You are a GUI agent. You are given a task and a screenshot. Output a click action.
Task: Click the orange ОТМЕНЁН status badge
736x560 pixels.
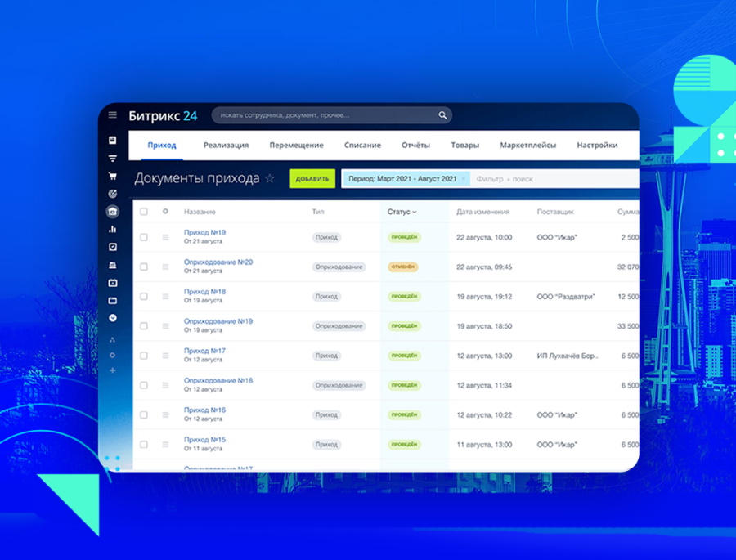click(x=402, y=267)
